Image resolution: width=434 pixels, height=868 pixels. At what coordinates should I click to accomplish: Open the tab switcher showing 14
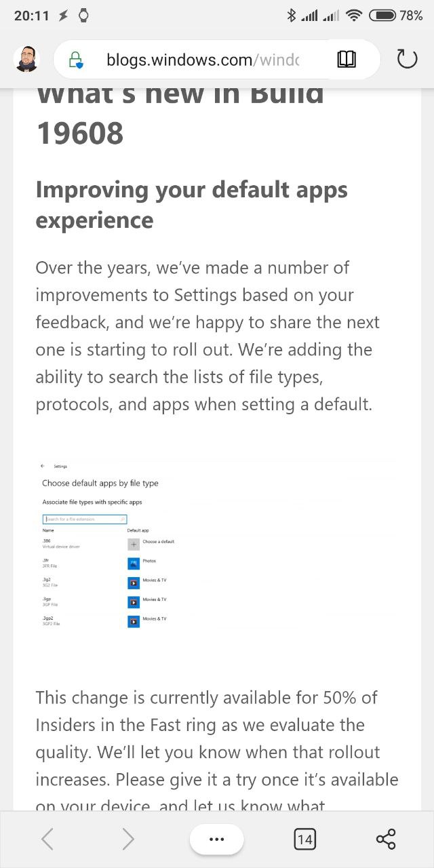coord(304,840)
